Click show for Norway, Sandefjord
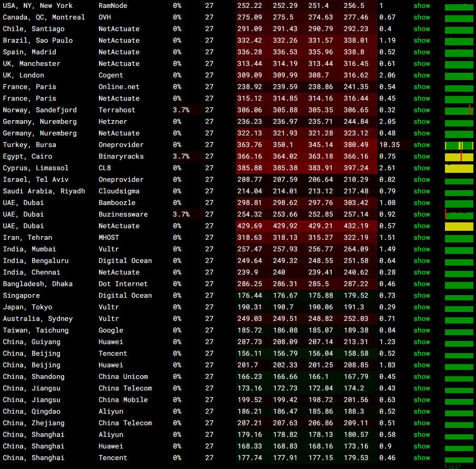This screenshot has height=469, width=476. tap(422, 110)
